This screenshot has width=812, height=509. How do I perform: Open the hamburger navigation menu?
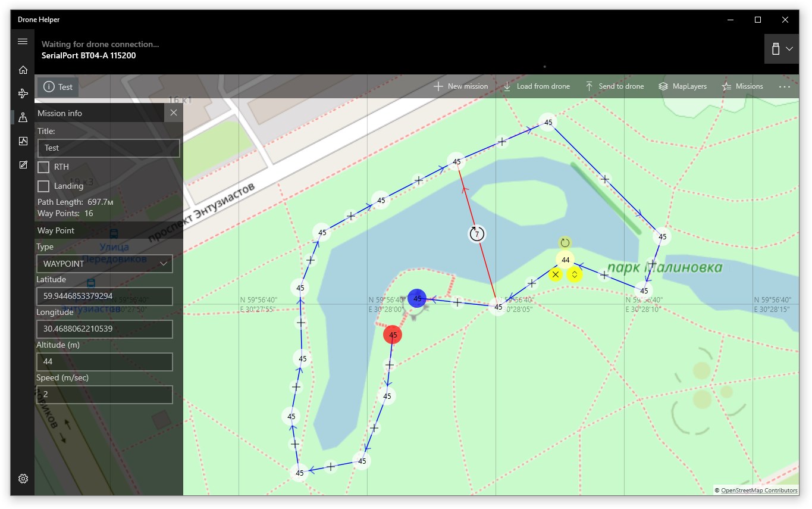click(x=23, y=42)
